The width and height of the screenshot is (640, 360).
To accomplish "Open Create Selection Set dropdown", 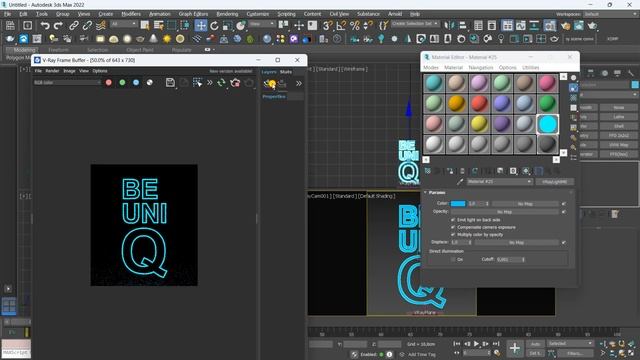I will (x=415, y=24).
